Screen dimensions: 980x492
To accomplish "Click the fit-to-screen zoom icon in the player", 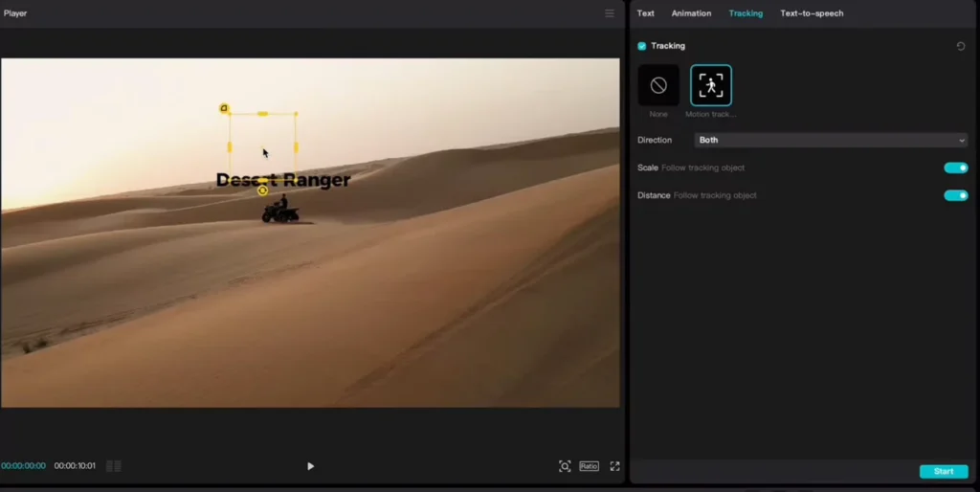I will pos(565,466).
